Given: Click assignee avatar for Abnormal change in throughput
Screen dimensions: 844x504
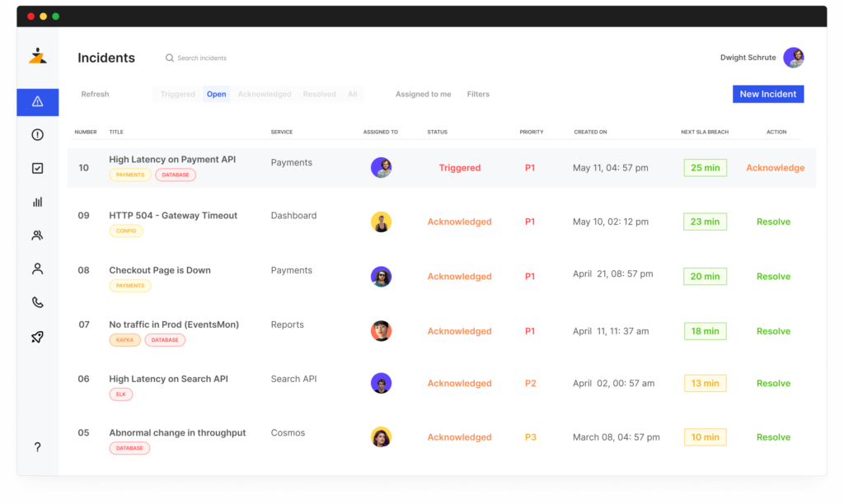Looking at the screenshot, I should (x=381, y=437).
